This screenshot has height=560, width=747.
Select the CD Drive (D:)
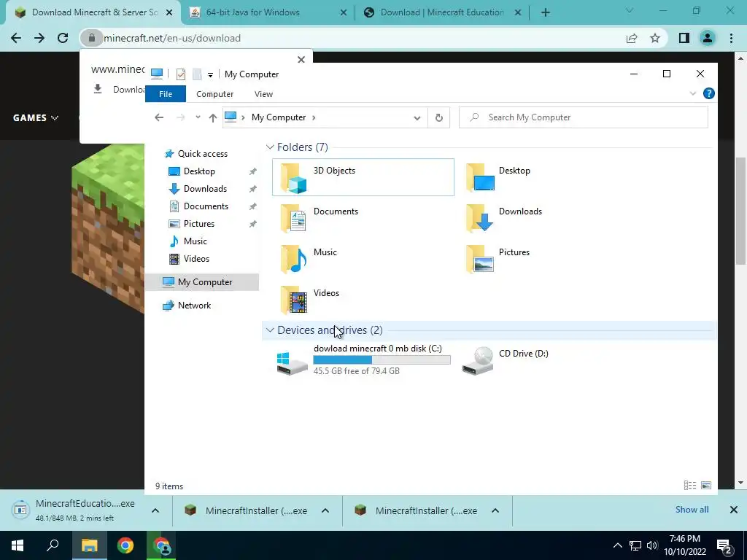[506, 359]
